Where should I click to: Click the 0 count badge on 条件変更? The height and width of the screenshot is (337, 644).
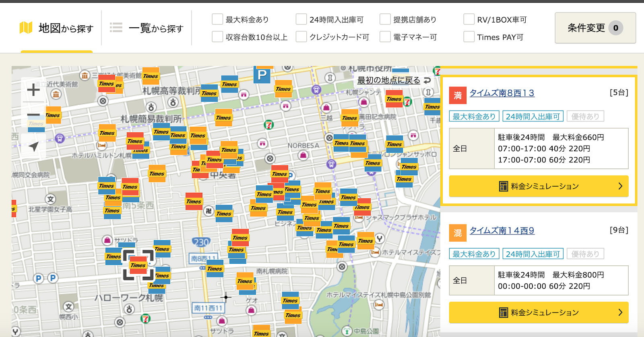(x=616, y=28)
